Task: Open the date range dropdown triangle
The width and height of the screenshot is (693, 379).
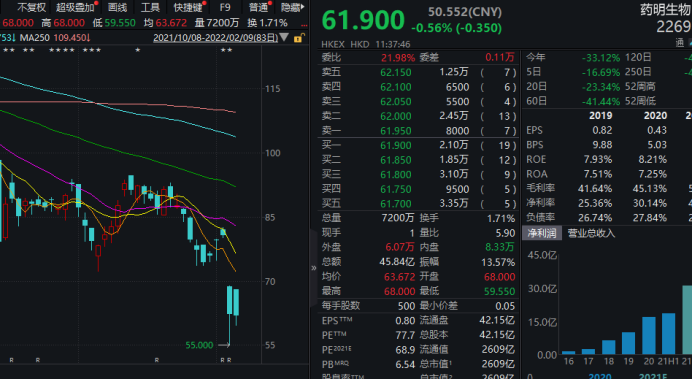Action: (x=284, y=38)
